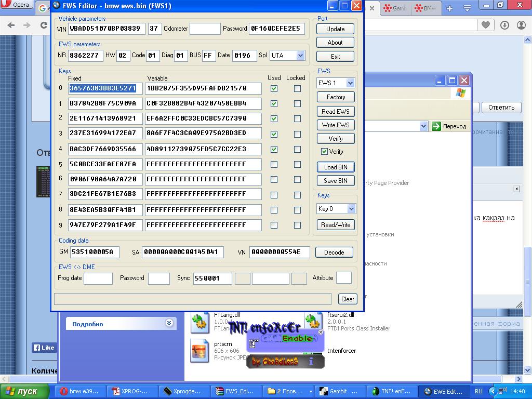Click Write EWS button
The image size is (532, 399).
pyautogui.click(x=336, y=125)
